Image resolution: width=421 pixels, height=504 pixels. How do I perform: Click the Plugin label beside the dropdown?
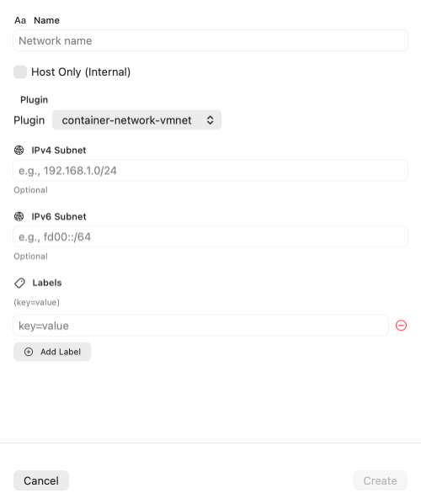coord(29,120)
